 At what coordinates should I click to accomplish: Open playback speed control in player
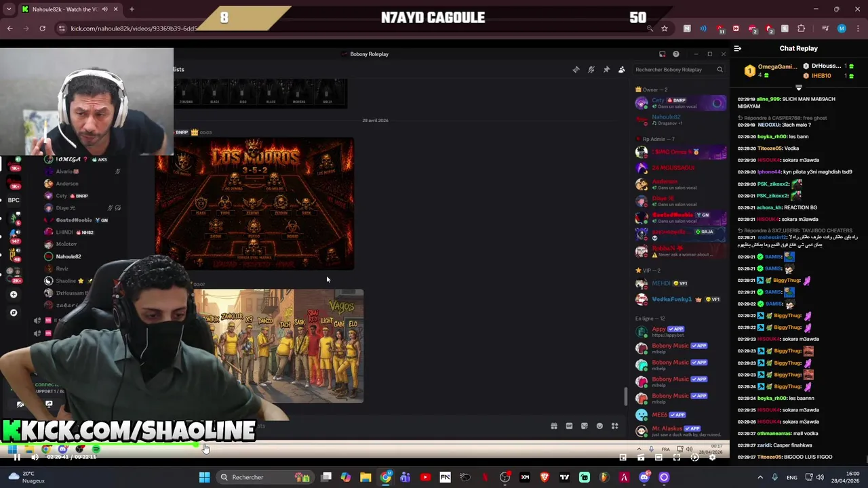pos(694,457)
